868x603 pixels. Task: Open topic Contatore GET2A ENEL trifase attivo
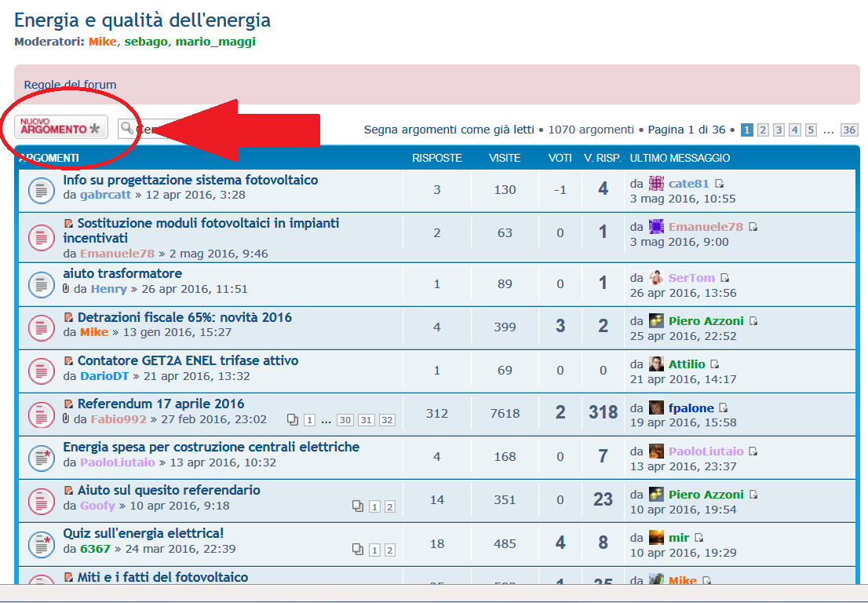pos(188,360)
